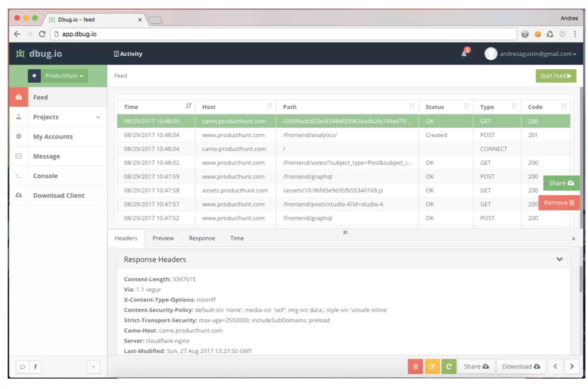Click the Message envelope icon
588x389 pixels.
(19, 156)
